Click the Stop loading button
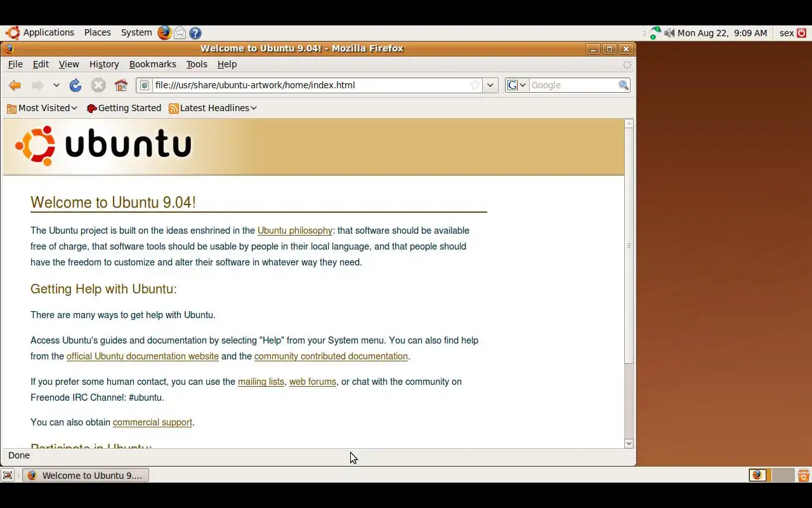This screenshot has height=508, width=812. [98, 85]
